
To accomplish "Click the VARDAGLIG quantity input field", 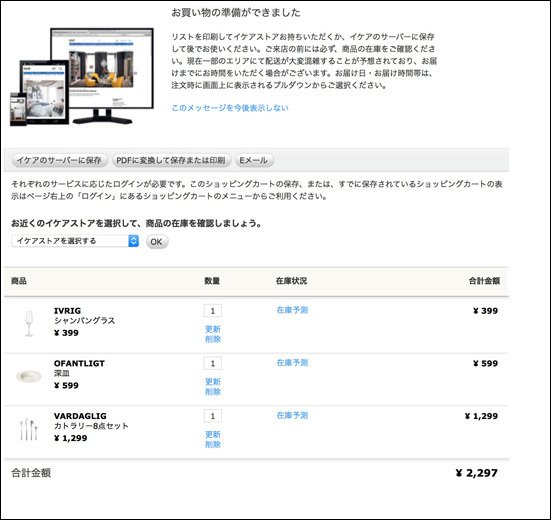I will coord(213,416).
